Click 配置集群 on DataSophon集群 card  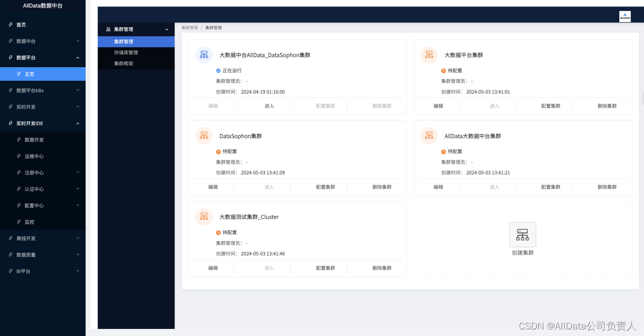tap(326, 187)
